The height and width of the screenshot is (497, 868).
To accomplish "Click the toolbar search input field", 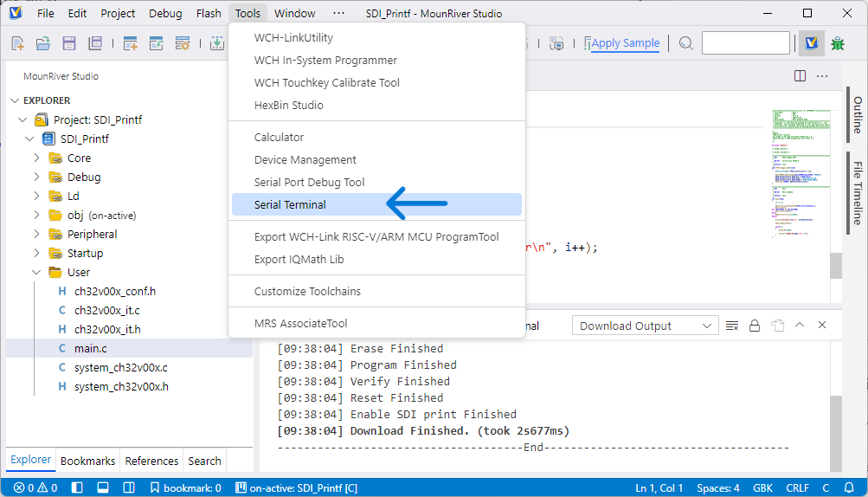I will (745, 43).
